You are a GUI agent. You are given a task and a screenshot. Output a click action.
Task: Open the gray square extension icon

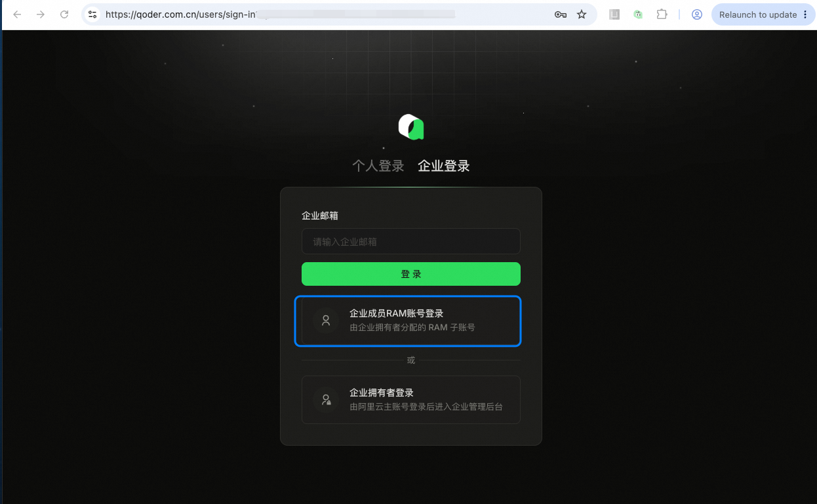(x=614, y=14)
